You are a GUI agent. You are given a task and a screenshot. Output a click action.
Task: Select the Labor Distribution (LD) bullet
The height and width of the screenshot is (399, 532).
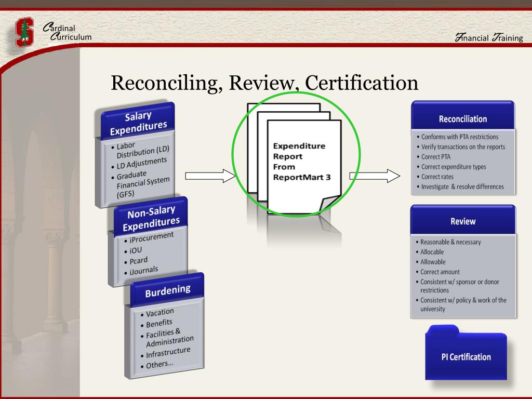140,149
